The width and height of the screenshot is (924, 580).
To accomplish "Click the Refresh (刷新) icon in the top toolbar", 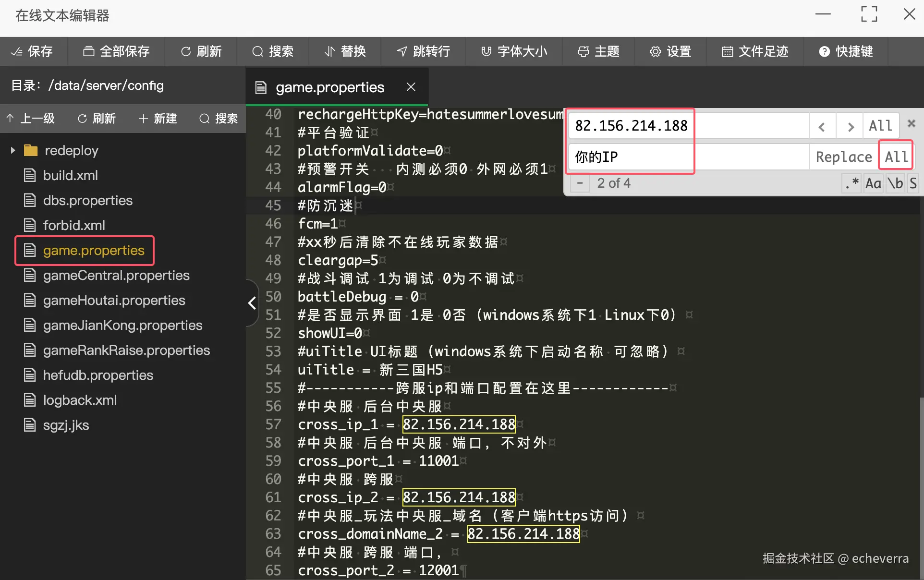I will pos(186,51).
